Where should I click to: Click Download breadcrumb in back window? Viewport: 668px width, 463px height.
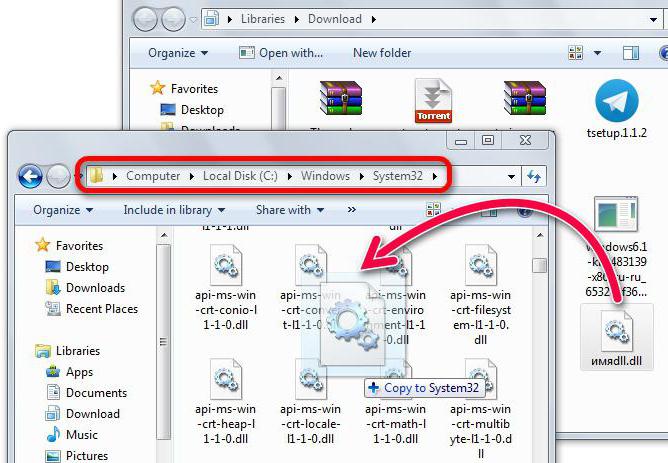click(x=335, y=19)
